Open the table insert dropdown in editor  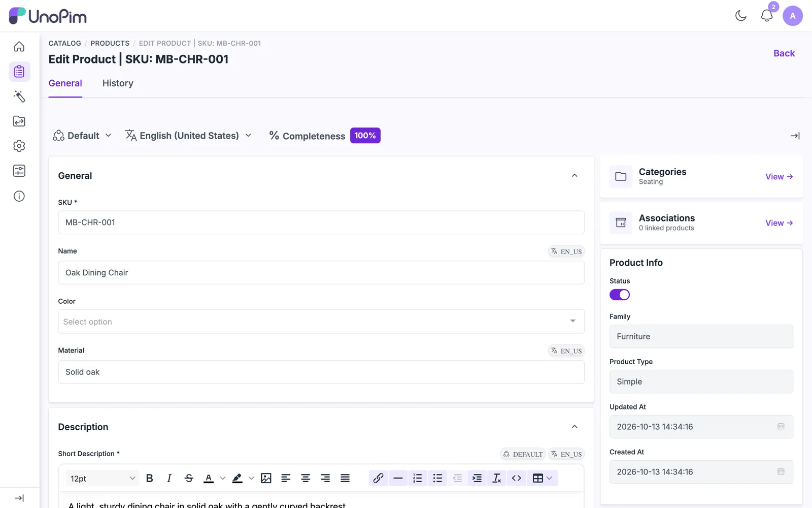tap(543, 478)
